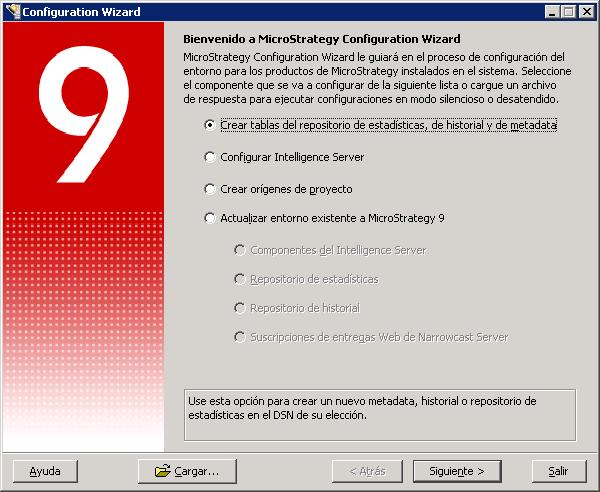
Task: Minimize the Configuration Wizard window
Action: click(x=552, y=12)
